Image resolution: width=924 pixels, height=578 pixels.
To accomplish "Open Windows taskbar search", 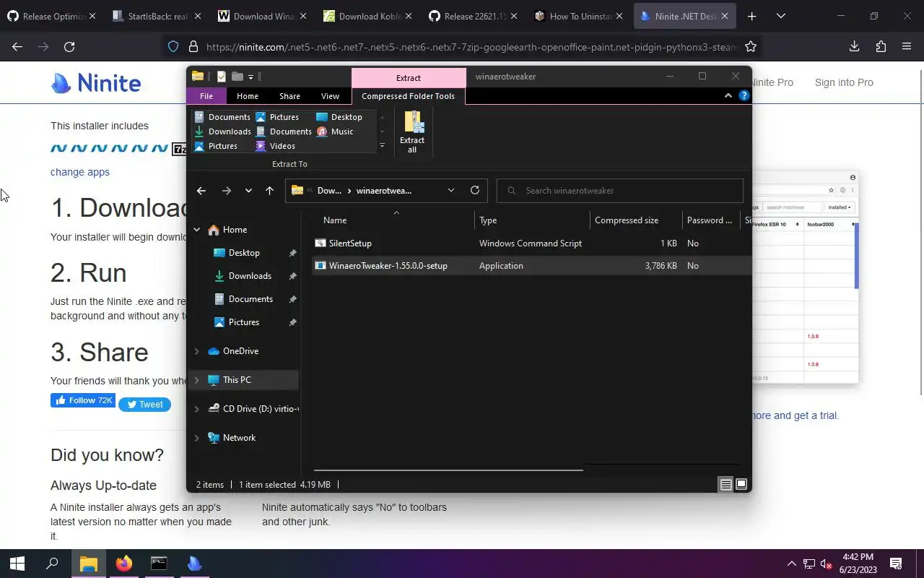I will [52, 564].
